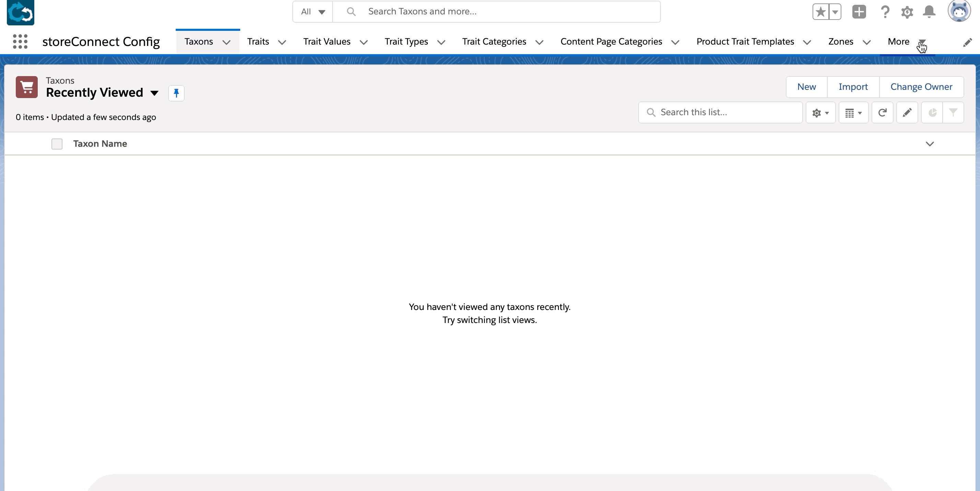Open the All search scope dropdown
The width and height of the screenshot is (980, 491).
point(313,12)
